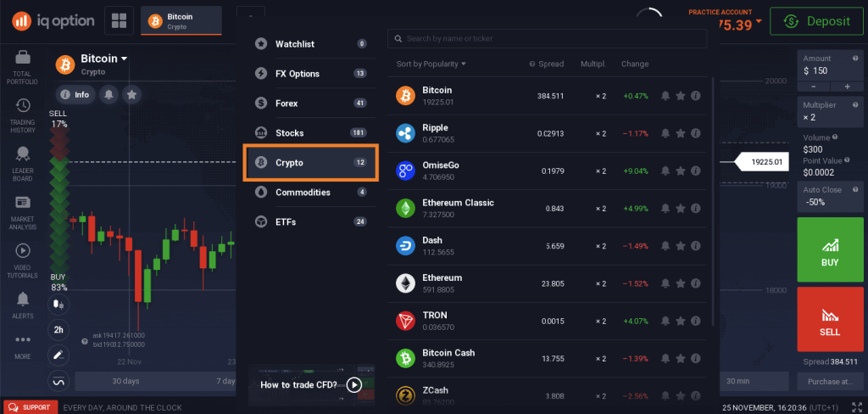Screen dimensions: 868x414
Task: Click the multi-chart grid layout icon
Action: tap(119, 21)
